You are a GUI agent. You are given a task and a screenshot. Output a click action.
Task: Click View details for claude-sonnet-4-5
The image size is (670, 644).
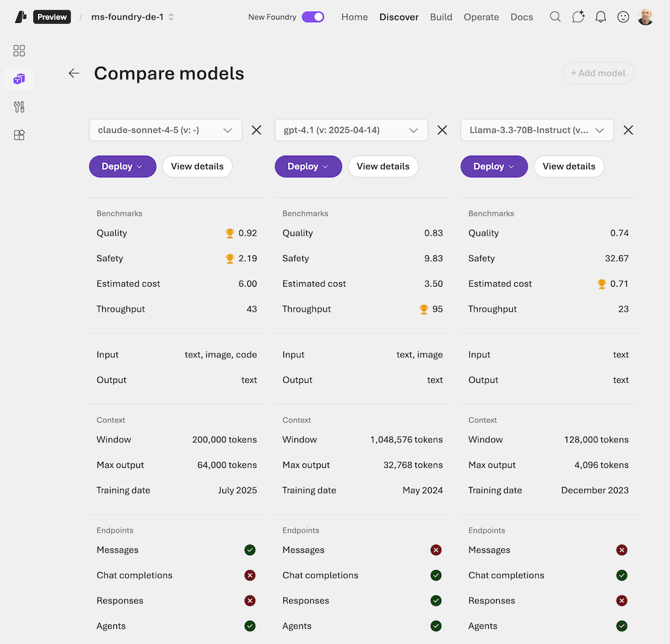(197, 166)
